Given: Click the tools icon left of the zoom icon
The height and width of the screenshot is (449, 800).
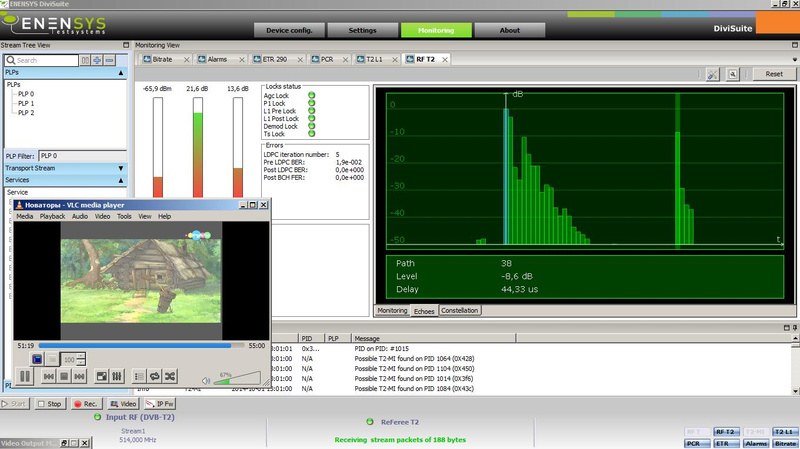Looking at the screenshot, I should click(712, 74).
